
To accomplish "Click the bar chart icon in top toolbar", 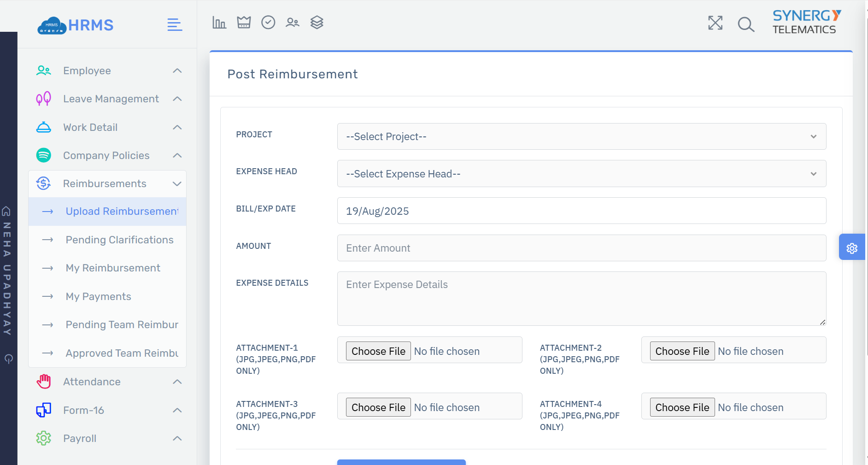I will click(x=219, y=23).
